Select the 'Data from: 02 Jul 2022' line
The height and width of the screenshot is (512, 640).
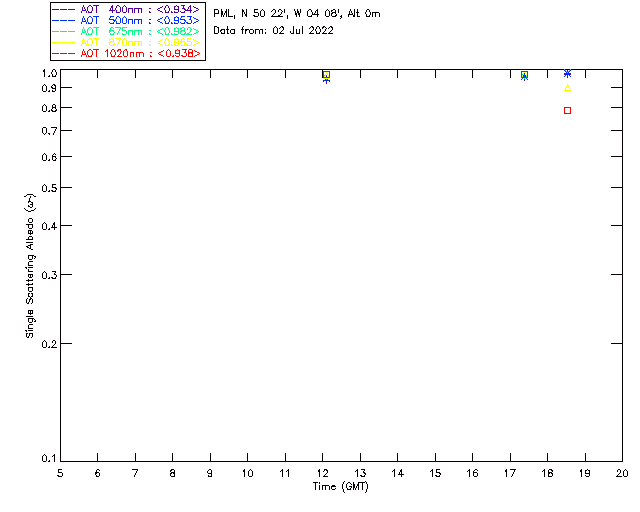[273, 31]
